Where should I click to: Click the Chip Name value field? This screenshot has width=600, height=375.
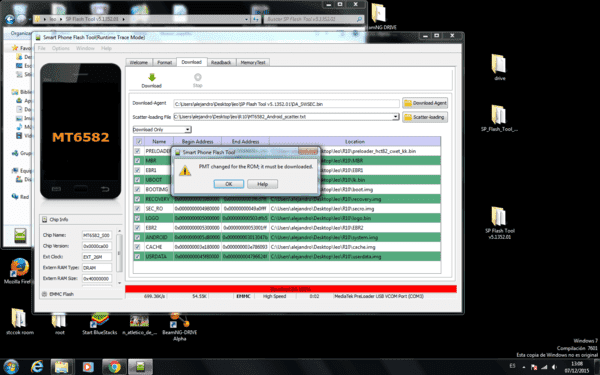[97, 235]
